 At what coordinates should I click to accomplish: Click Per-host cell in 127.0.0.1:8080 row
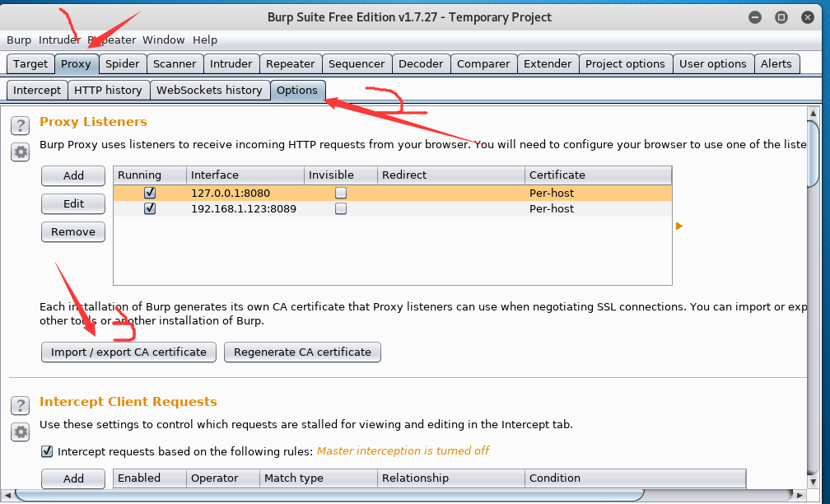598,193
